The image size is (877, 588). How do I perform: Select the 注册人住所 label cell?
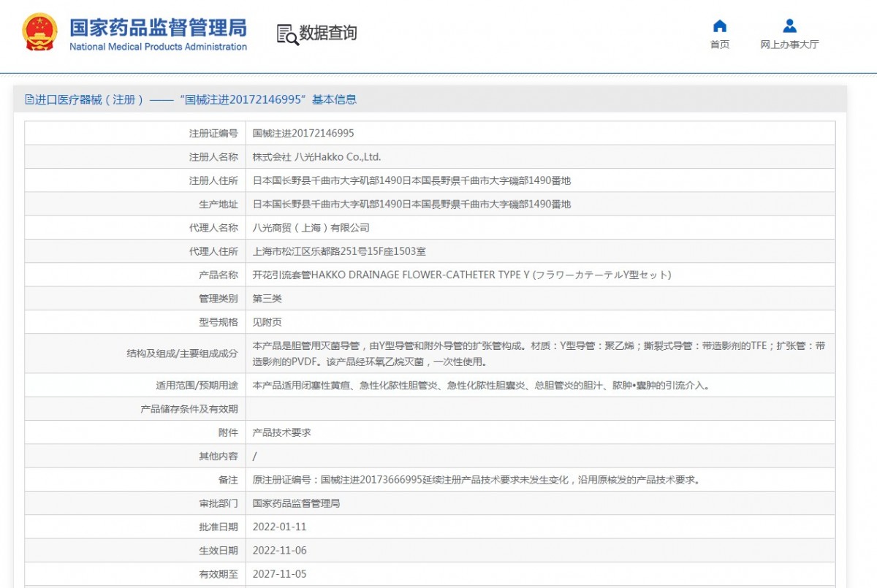tap(135, 180)
